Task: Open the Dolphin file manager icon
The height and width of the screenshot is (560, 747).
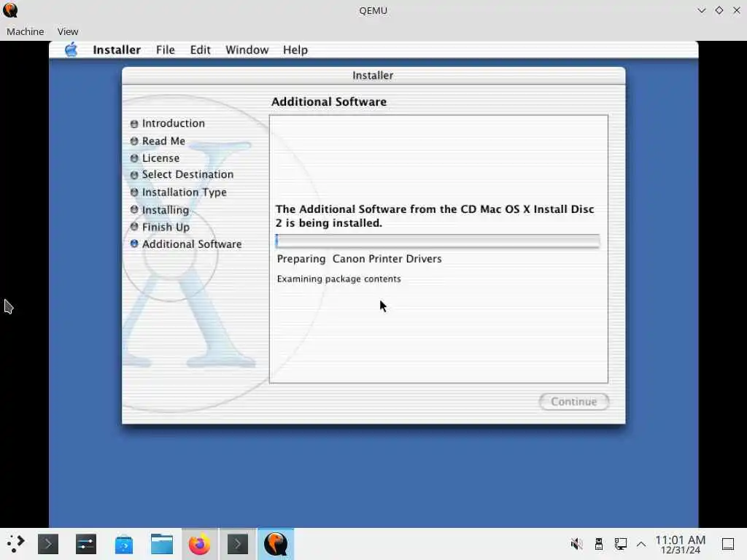Action: point(161,544)
